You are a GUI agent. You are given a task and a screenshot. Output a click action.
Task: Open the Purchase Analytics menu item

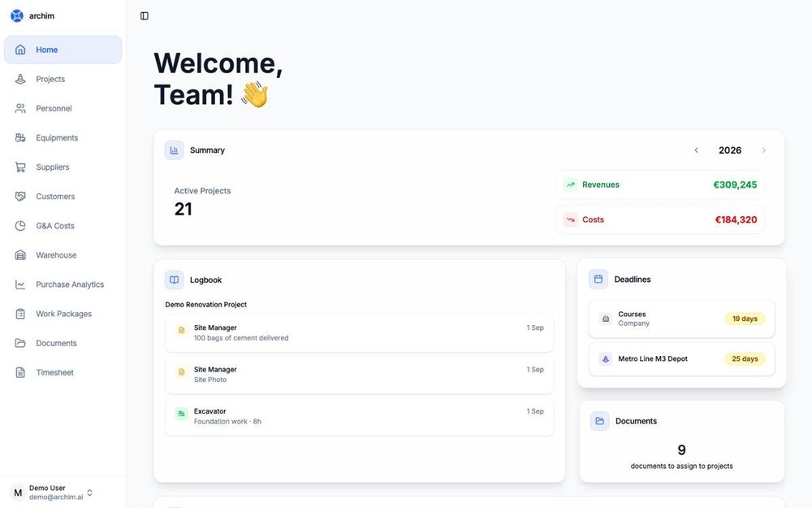coord(63,284)
